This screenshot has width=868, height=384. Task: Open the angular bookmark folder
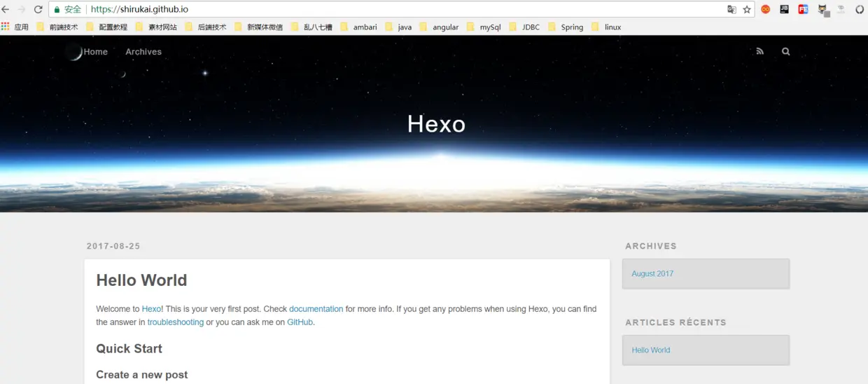[439, 27]
